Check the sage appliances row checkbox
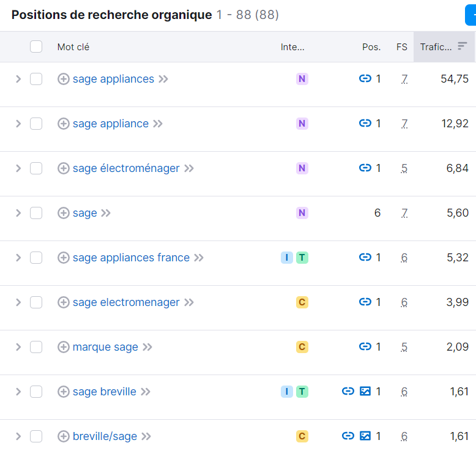Image resolution: width=476 pixels, height=451 pixels. 36,79
